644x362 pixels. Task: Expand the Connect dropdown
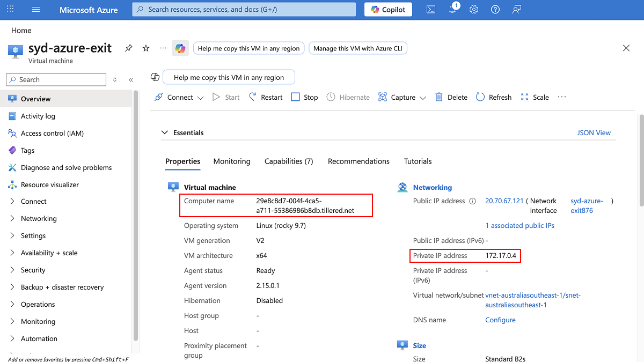point(201,97)
